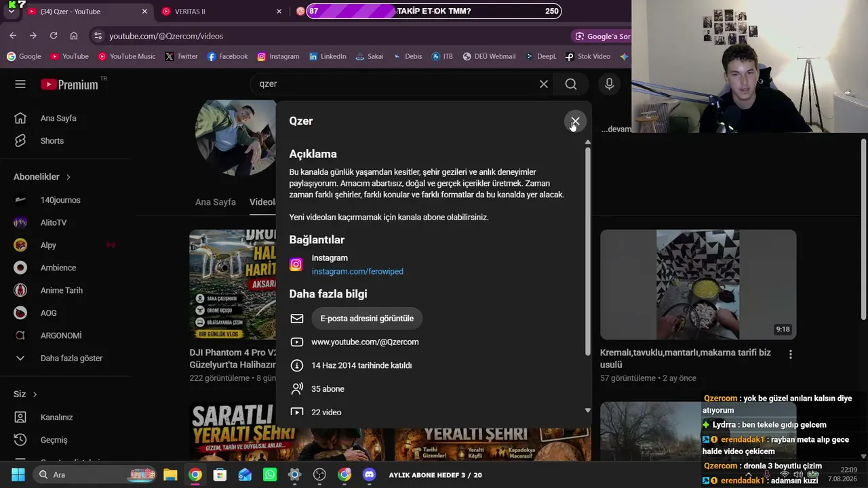Screen dimensions: 868x488
Task: Open the YouTube Music bookmark
Action: [x=127, y=56]
